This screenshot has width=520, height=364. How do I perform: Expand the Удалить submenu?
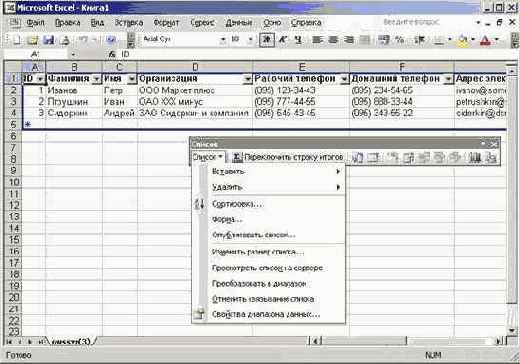269,187
